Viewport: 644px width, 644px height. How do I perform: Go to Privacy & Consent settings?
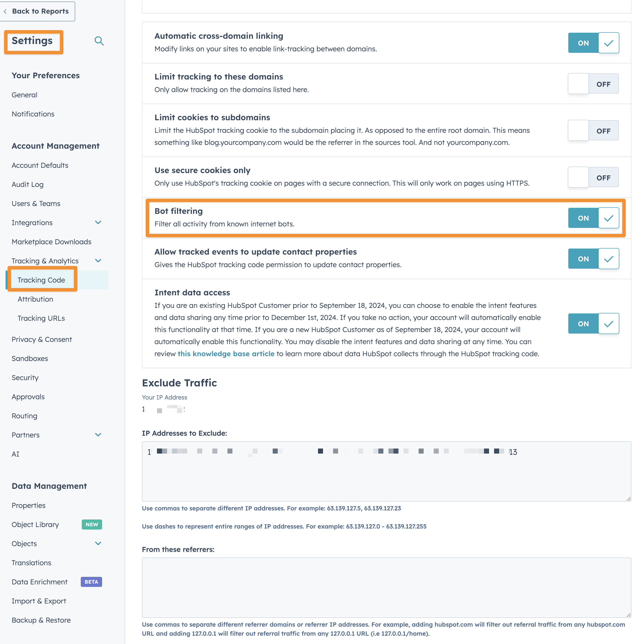(x=42, y=339)
